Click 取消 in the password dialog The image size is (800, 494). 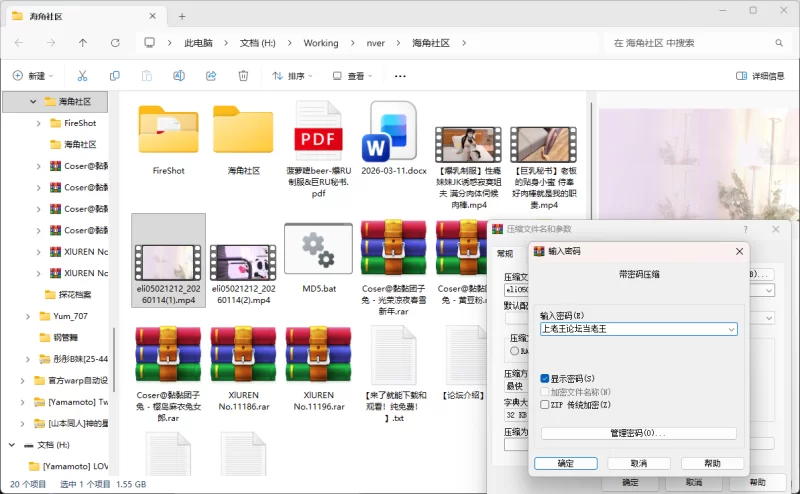tap(639, 464)
